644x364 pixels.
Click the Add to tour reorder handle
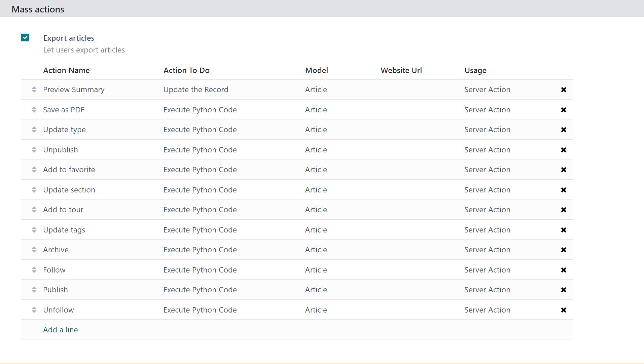(34, 210)
